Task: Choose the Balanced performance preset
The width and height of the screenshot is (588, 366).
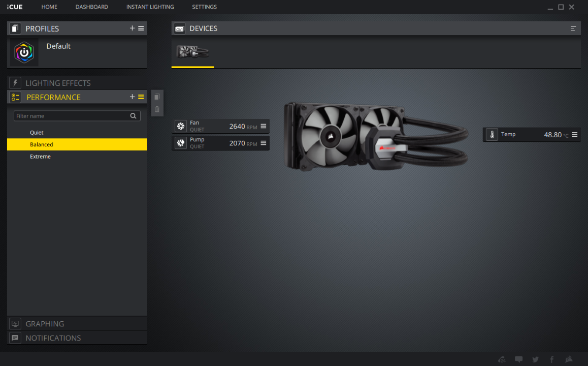Action: pyautogui.click(x=42, y=144)
